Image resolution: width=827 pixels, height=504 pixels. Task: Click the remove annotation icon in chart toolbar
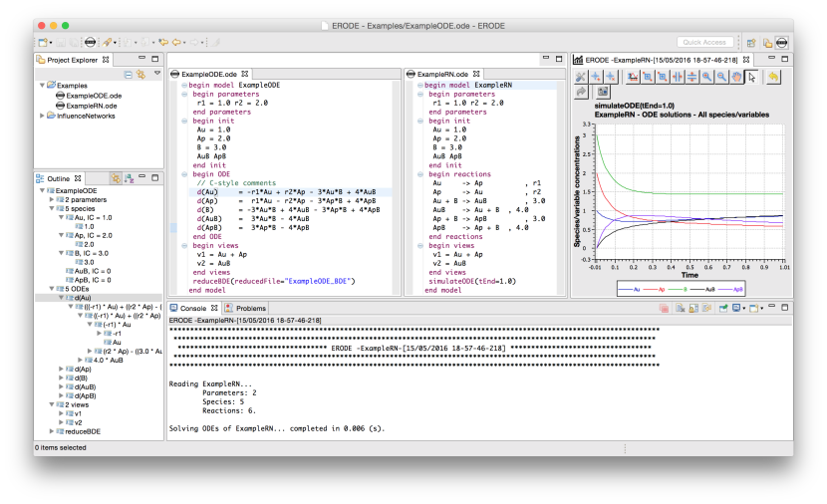click(x=610, y=77)
